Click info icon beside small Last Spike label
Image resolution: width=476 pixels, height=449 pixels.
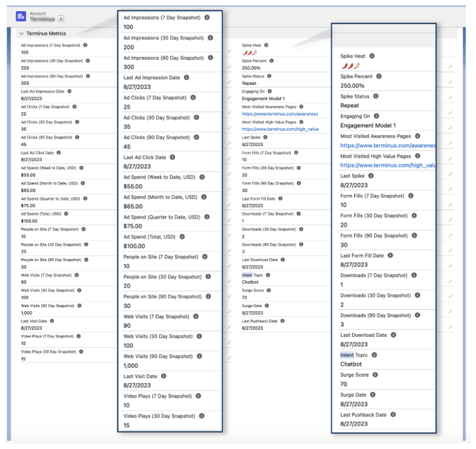[x=265, y=137]
